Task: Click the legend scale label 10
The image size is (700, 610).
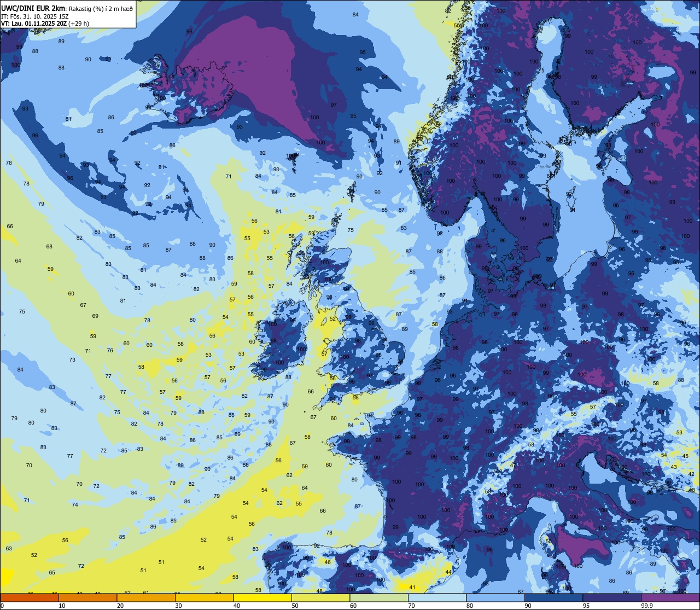Action: 62,606
